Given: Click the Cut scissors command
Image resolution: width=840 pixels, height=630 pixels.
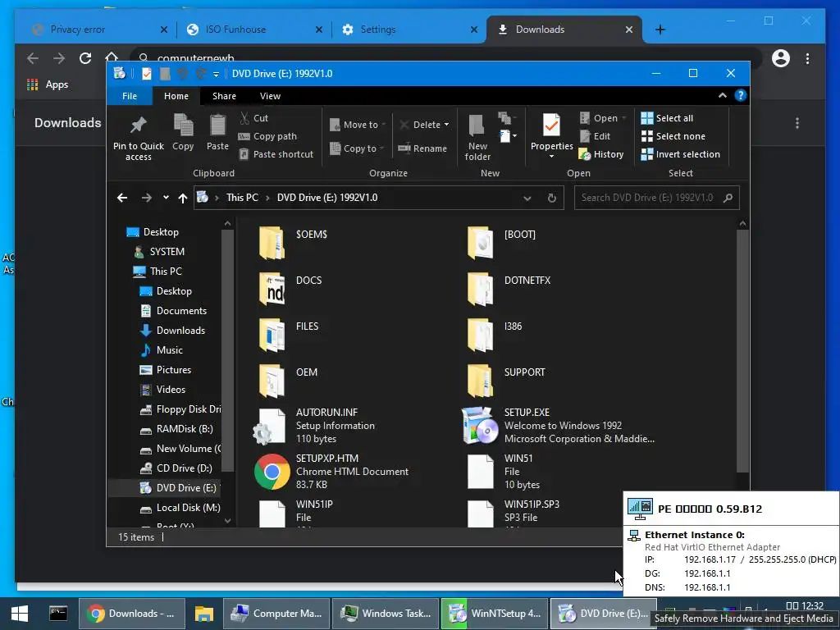Looking at the screenshot, I should point(254,118).
